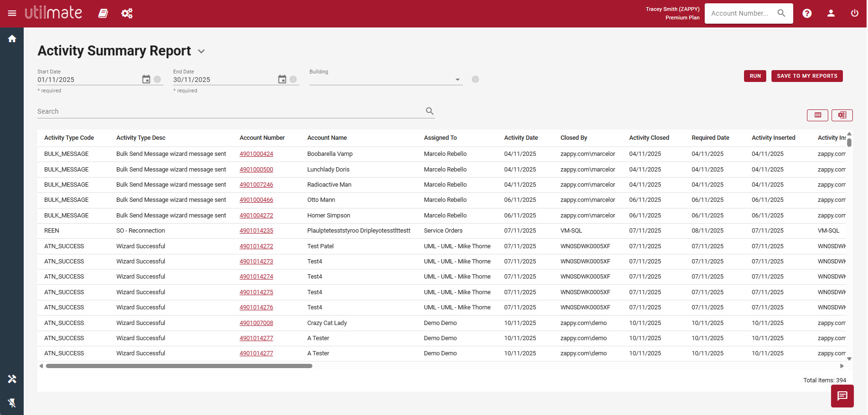Select the 'Otto Mann' account name cell

(321, 200)
